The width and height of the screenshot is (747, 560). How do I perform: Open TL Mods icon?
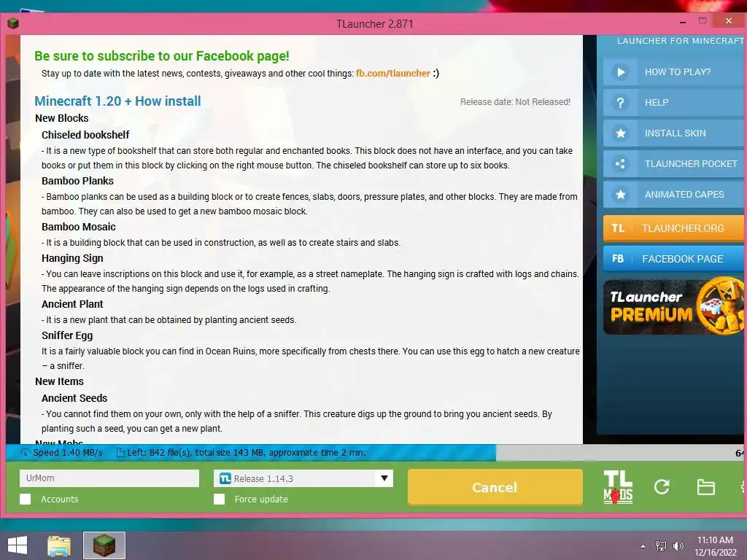(x=618, y=486)
